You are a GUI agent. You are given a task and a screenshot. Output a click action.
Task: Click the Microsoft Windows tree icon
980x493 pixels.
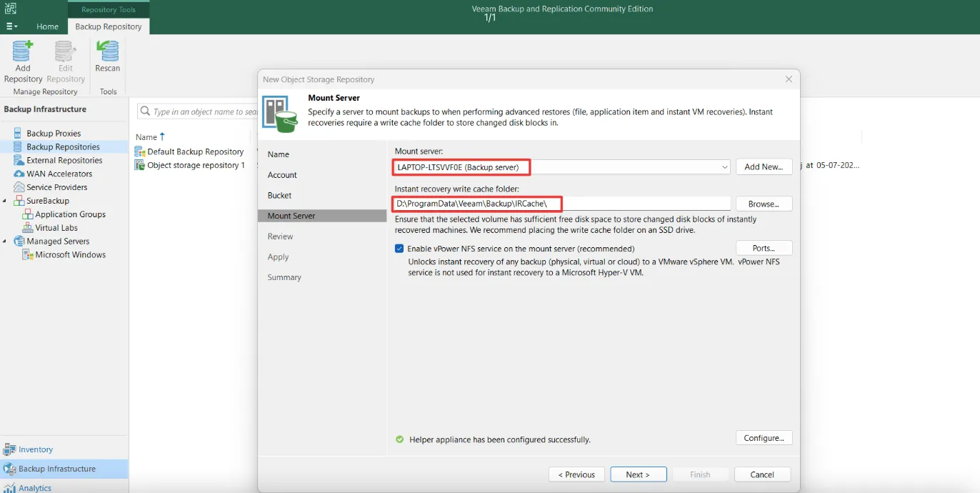(x=28, y=254)
